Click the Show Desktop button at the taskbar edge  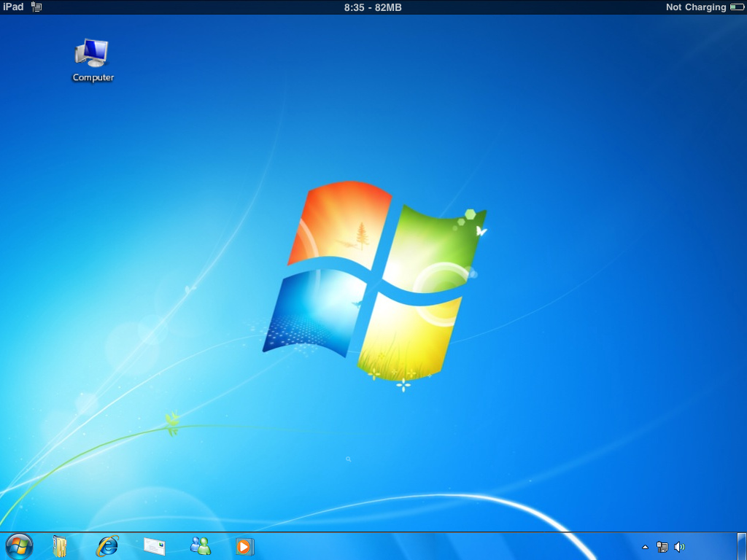pos(742,546)
